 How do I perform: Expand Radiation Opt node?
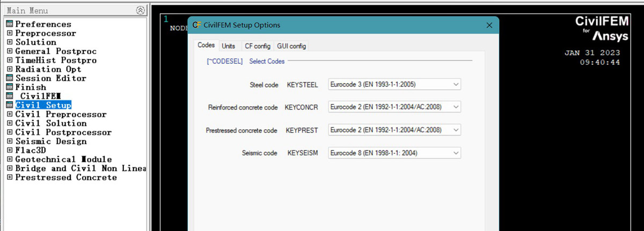tap(9, 69)
